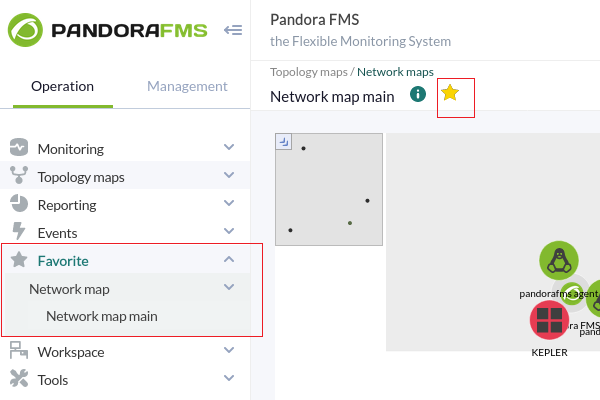Click the Monitoring heartbeat icon
Image resolution: width=600 pixels, height=400 pixels.
(19, 147)
